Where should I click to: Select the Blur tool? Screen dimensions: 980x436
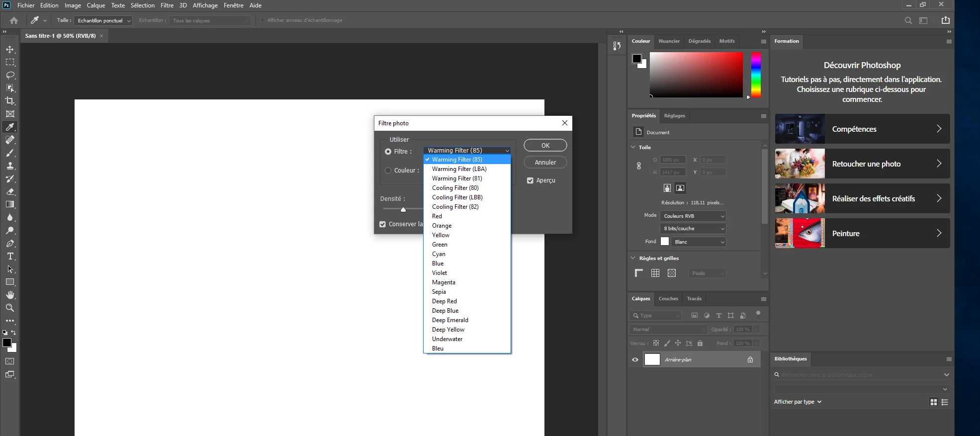point(10,217)
